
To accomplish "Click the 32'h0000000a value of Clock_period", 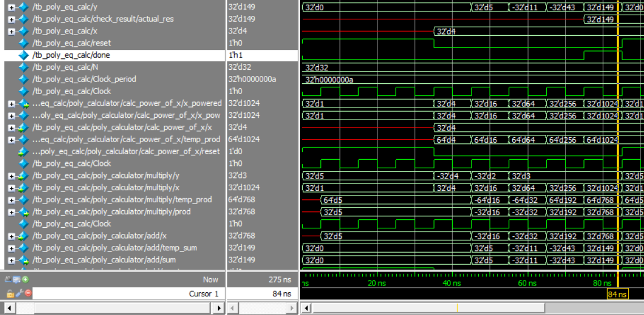I will click(x=252, y=79).
